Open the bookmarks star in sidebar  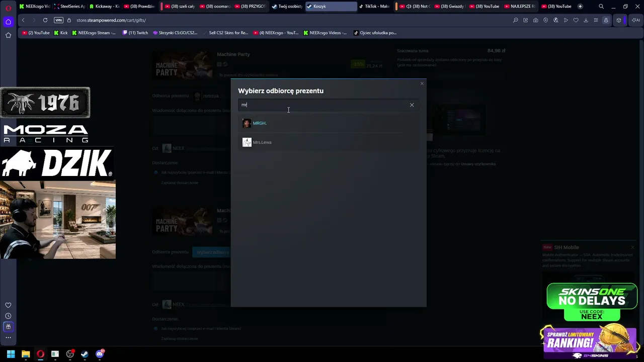(x=8, y=35)
